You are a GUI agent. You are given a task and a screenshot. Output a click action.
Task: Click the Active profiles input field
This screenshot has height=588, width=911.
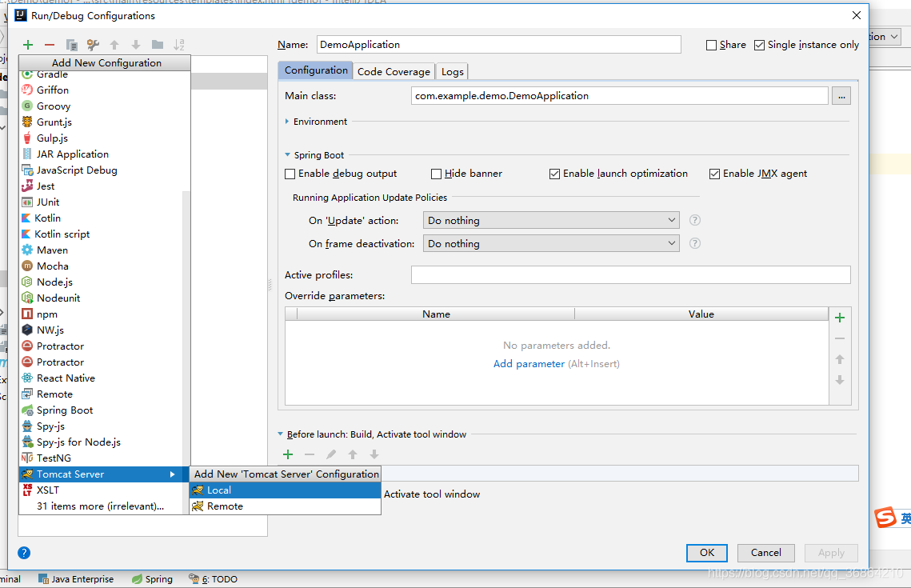pyautogui.click(x=631, y=275)
